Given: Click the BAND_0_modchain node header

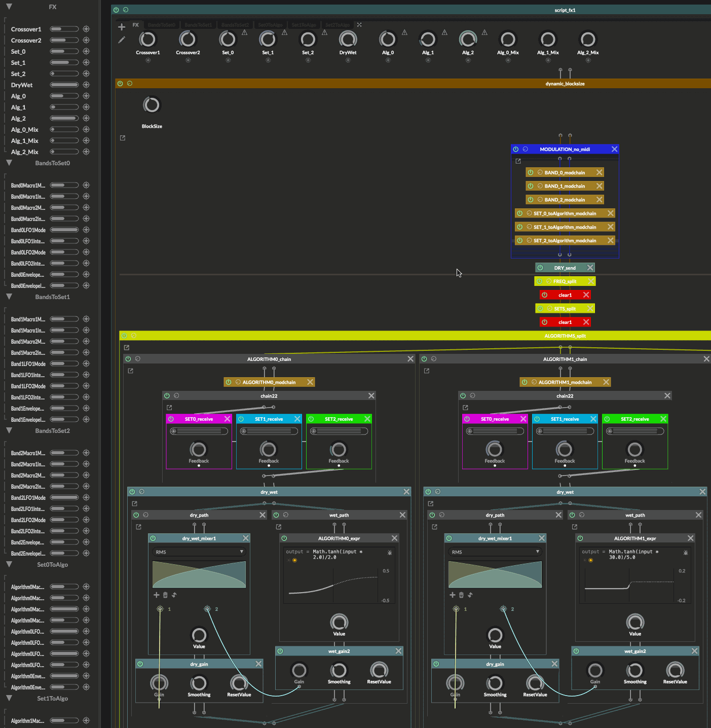Looking at the screenshot, I should (564, 172).
